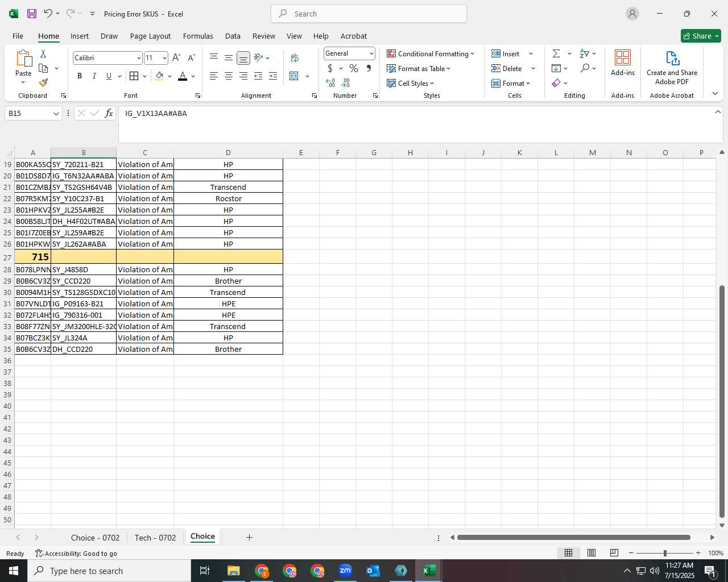The width and height of the screenshot is (728, 582).
Task: Open the Choice - 0702 sheet tab
Action: 95,538
